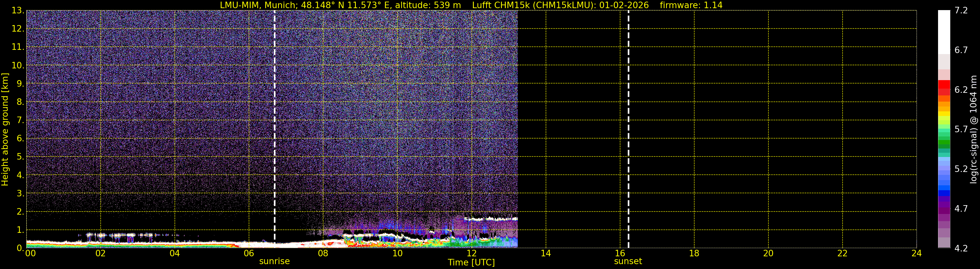Screen dimensions: 980x269
Task: Click the 'altitude: 539 m' text in title
Action: point(428,5)
